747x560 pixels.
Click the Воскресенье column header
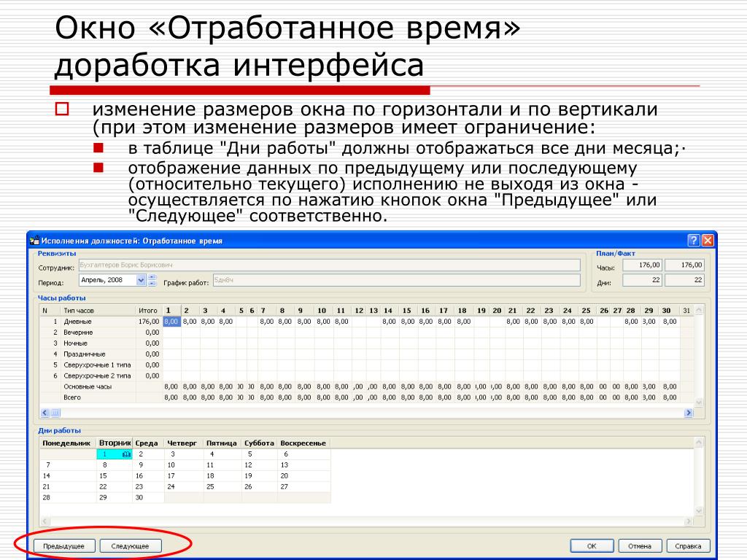click(x=303, y=443)
